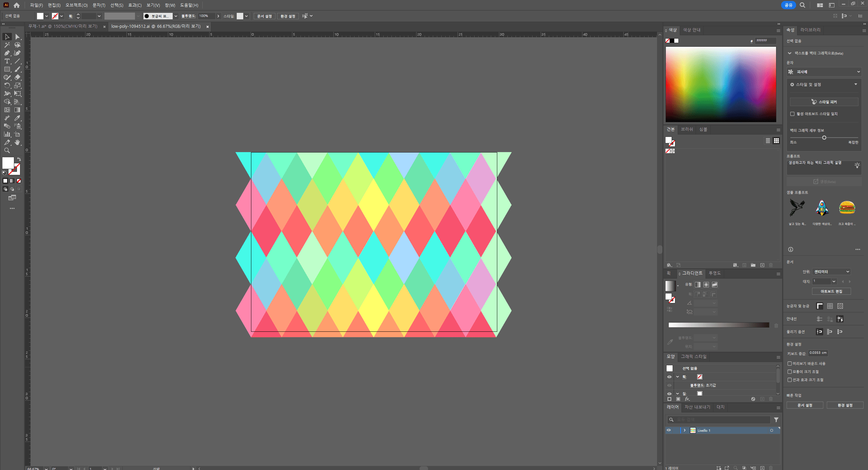The height and width of the screenshot is (470, 868).
Task: Click the layer search field
Action: click(721, 420)
